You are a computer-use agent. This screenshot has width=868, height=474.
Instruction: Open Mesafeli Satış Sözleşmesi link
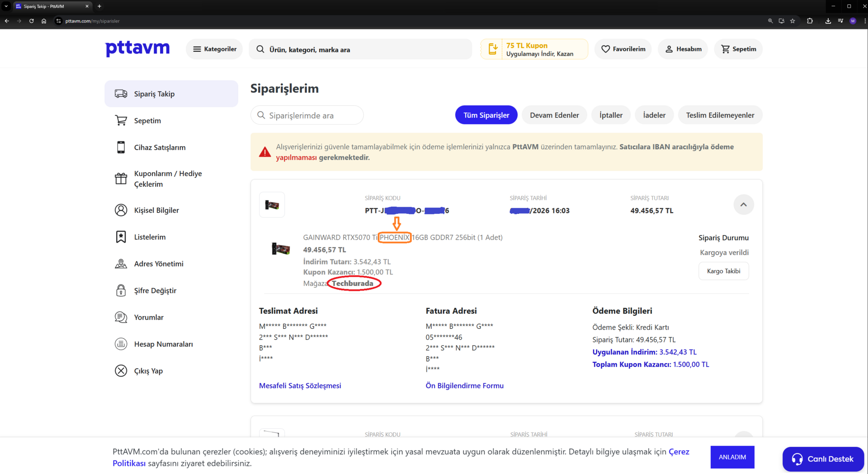[x=300, y=386]
